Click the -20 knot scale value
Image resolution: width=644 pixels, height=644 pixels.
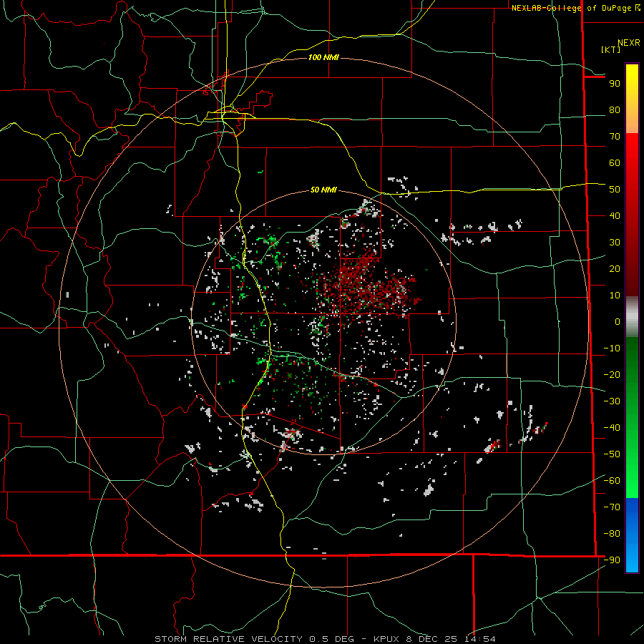[612, 375]
